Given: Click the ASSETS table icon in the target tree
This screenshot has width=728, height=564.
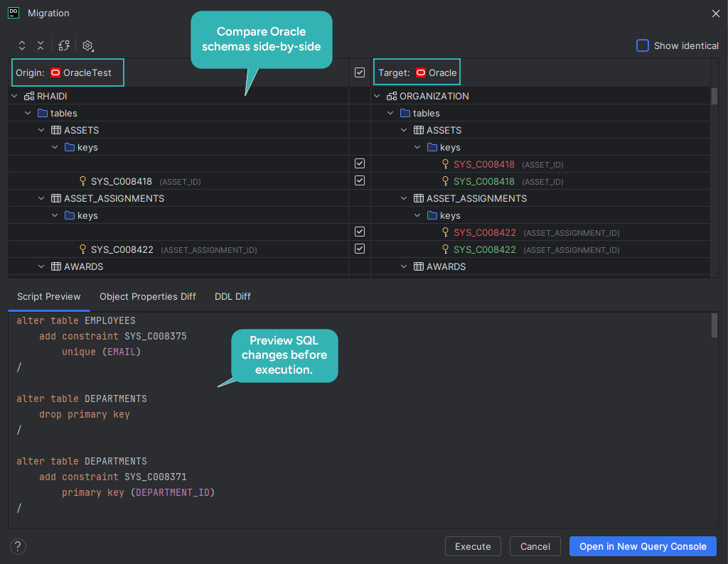Looking at the screenshot, I should (419, 130).
